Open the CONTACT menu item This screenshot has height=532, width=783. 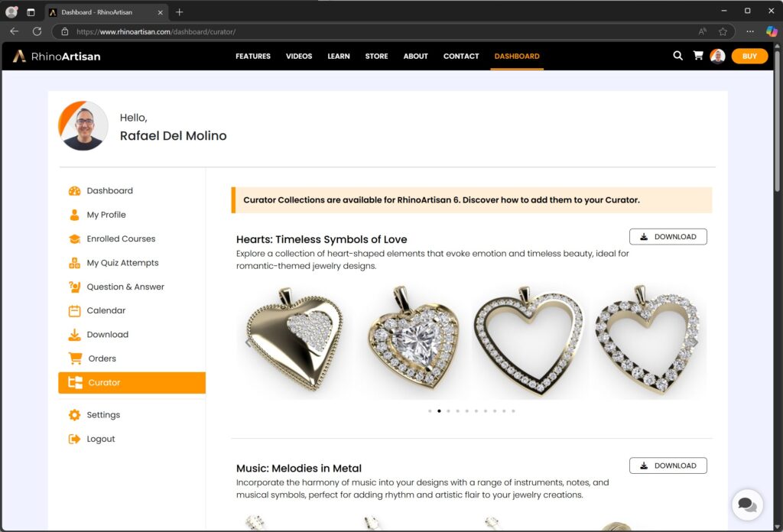461,57
